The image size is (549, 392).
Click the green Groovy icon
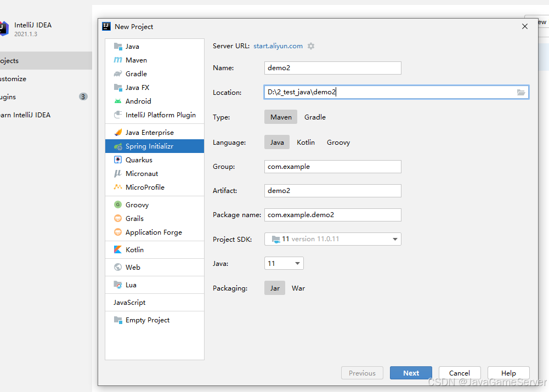pos(118,204)
